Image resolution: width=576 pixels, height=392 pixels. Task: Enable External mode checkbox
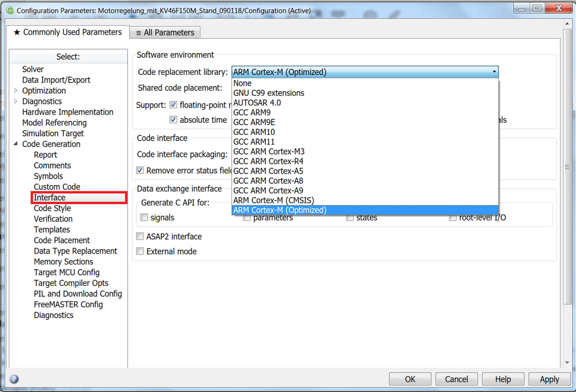[x=140, y=251]
